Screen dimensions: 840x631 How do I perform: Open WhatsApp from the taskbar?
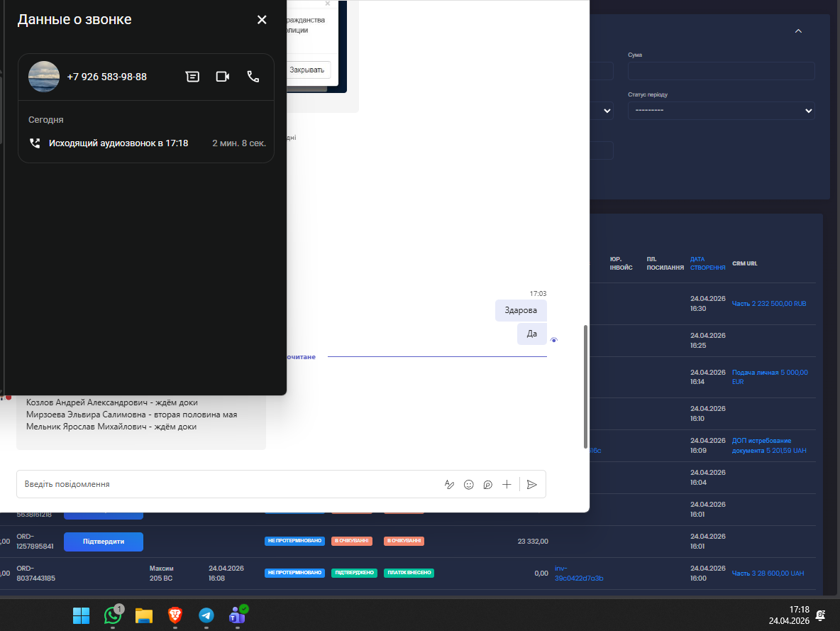(113, 615)
